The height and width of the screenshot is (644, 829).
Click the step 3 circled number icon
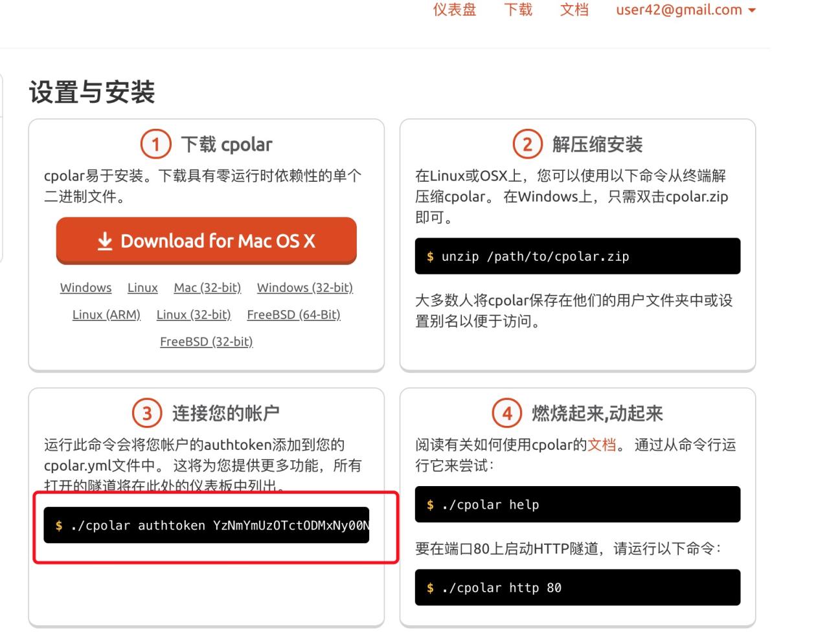coord(147,412)
